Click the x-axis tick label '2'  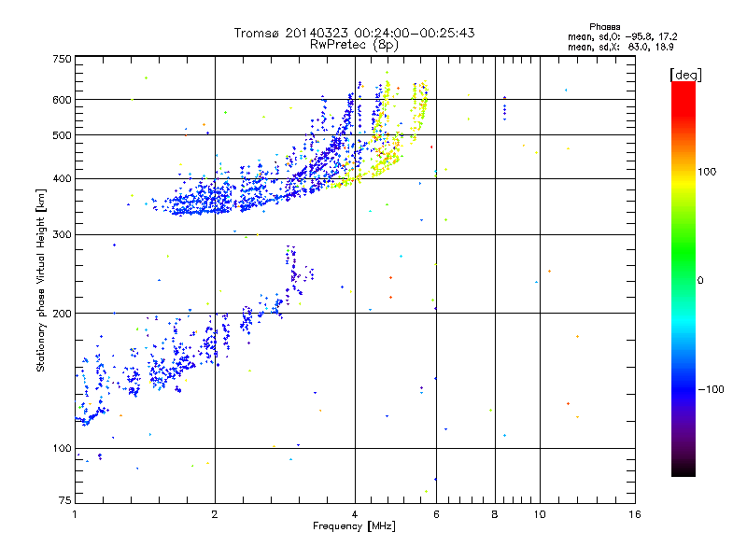click(x=215, y=514)
